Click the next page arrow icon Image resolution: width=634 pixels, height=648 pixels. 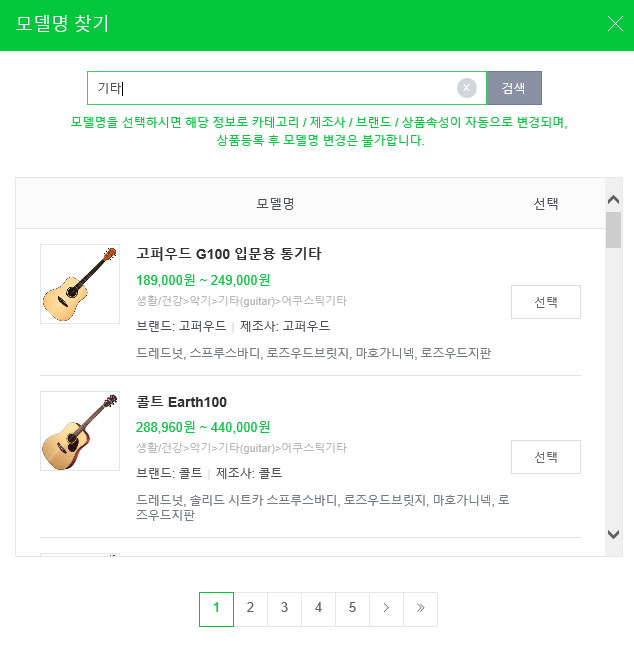(386, 607)
